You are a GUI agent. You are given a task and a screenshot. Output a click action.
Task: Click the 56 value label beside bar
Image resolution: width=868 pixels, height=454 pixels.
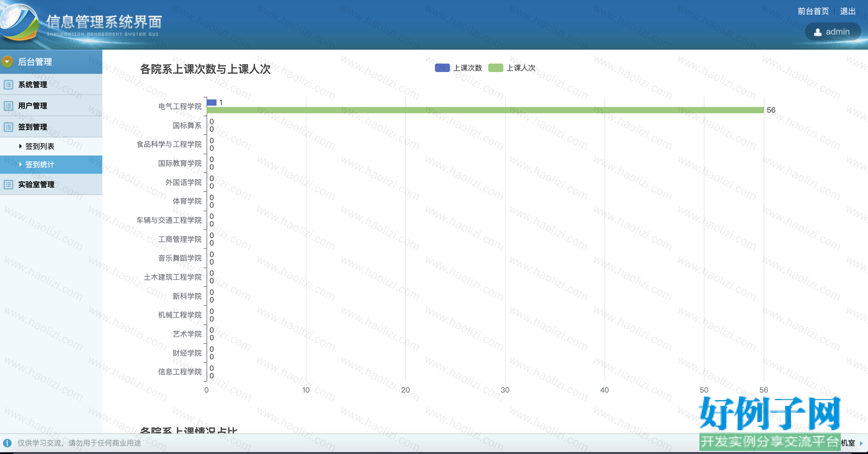point(771,110)
